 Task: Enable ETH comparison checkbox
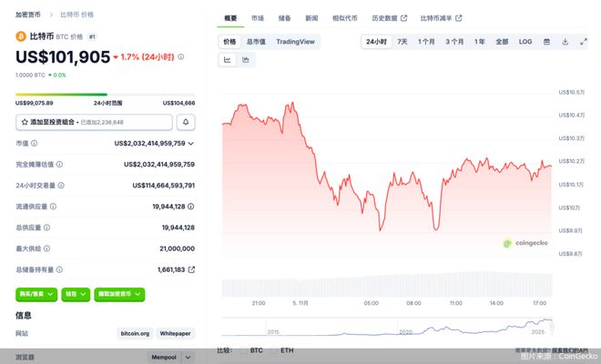pyautogui.click(x=275, y=349)
